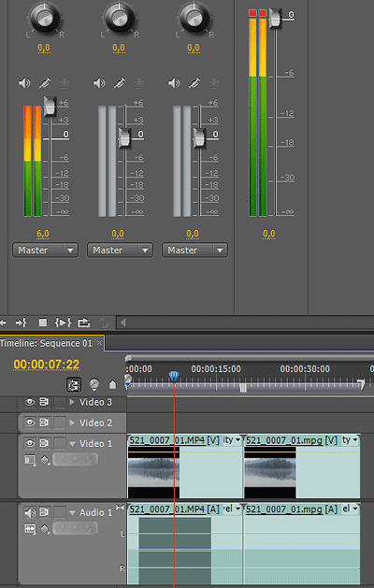This screenshot has width=374, height=588.
Task: Lock the Video 1 track box
Action: click(x=60, y=444)
